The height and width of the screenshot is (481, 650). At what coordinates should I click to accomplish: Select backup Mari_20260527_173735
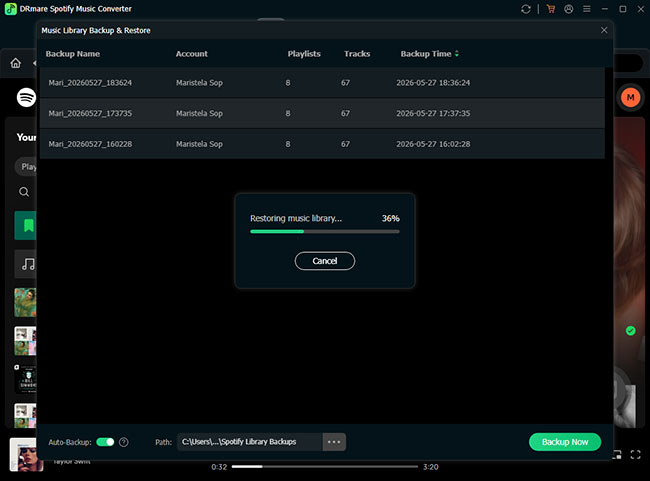pyautogui.click(x=322, y=113)
